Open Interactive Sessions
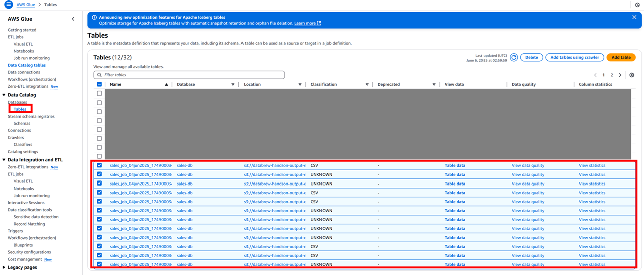This screenshot has height=275, width=644. coord(26,203)
